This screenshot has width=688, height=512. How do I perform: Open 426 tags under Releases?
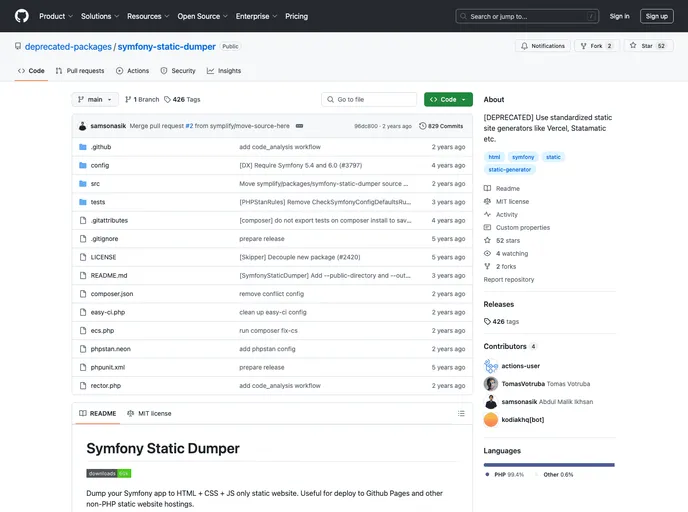coord(501,322)
